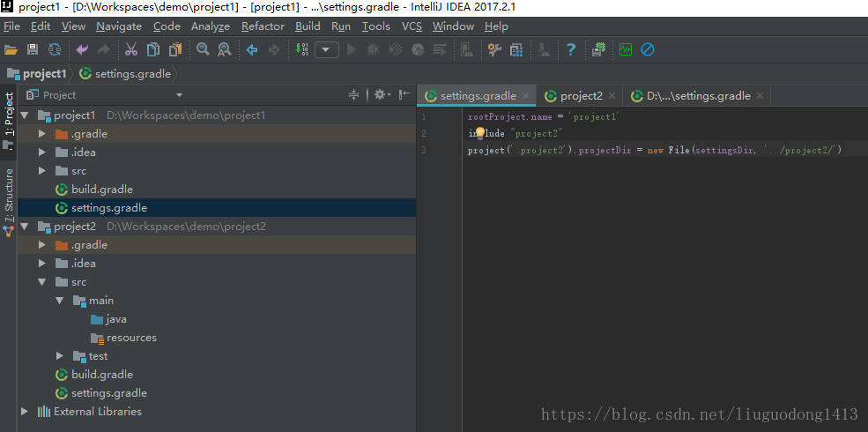
Task: Click the Find magnifier icon
Action: [x=204, y=49]
